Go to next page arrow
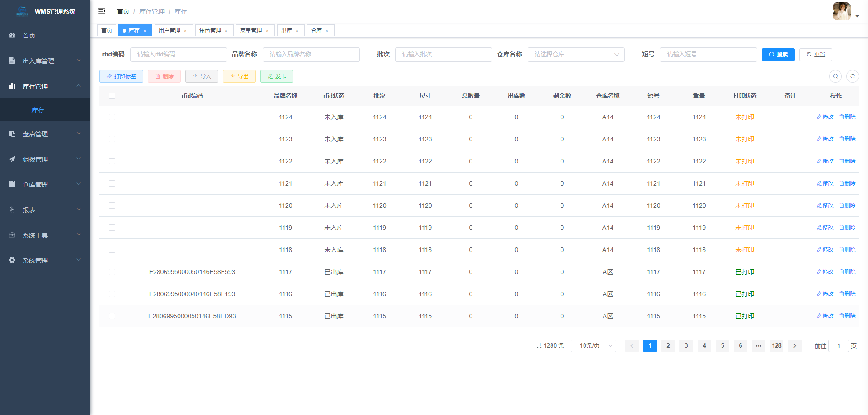The height and width of the screenshot is (415, 868). click(x=795, y=346)
